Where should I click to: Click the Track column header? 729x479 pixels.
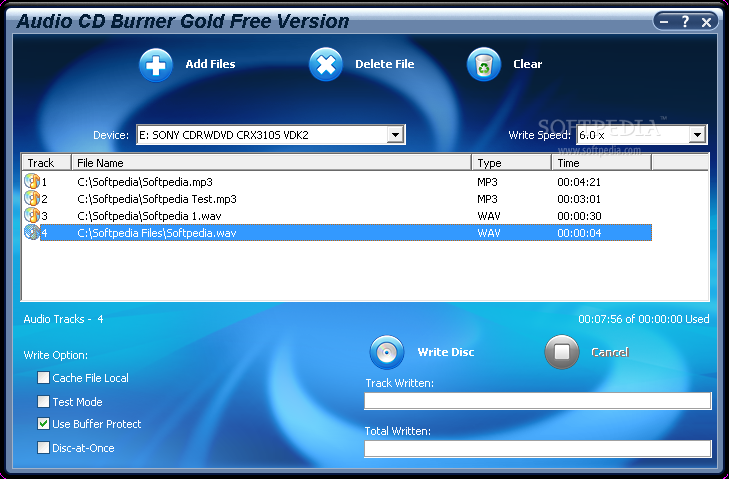coord(46,163)
